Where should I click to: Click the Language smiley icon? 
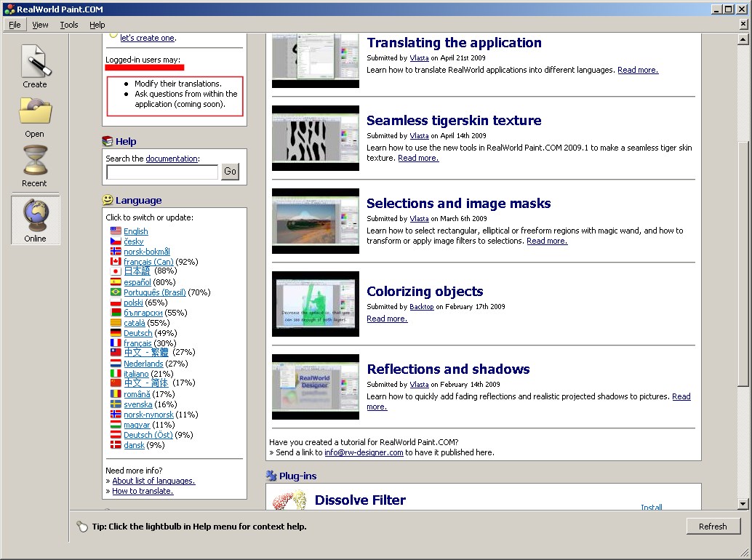(108, 200)
